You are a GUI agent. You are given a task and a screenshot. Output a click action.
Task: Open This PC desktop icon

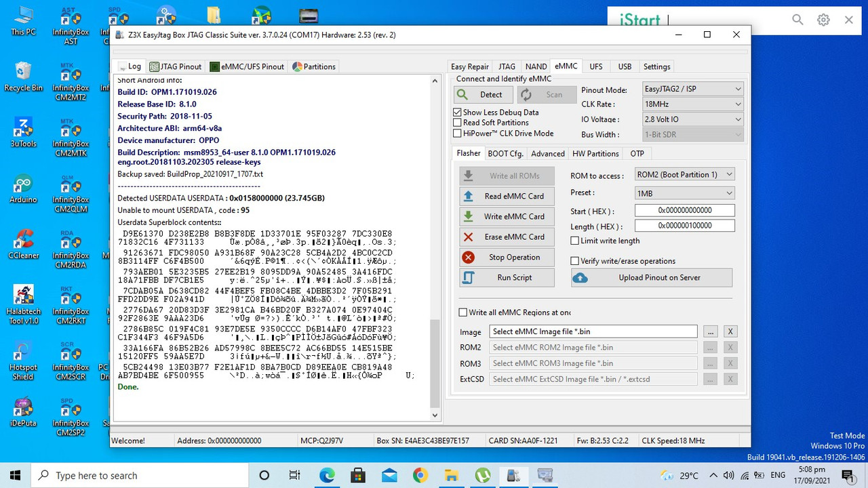[x=24, y=21]
